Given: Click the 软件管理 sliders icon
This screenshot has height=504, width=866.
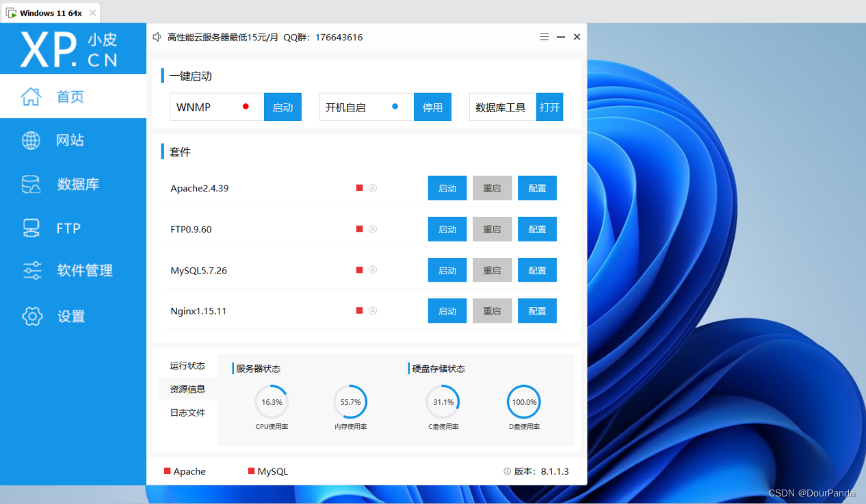Looking at the screenshot, I should (32, 271).
